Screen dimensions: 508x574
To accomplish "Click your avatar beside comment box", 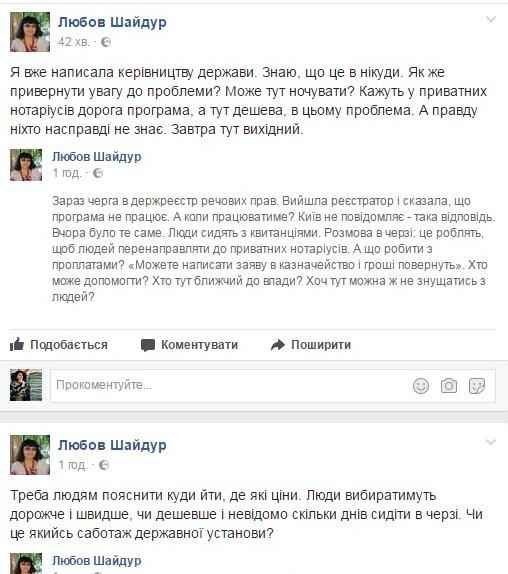I will click(26, 385).
